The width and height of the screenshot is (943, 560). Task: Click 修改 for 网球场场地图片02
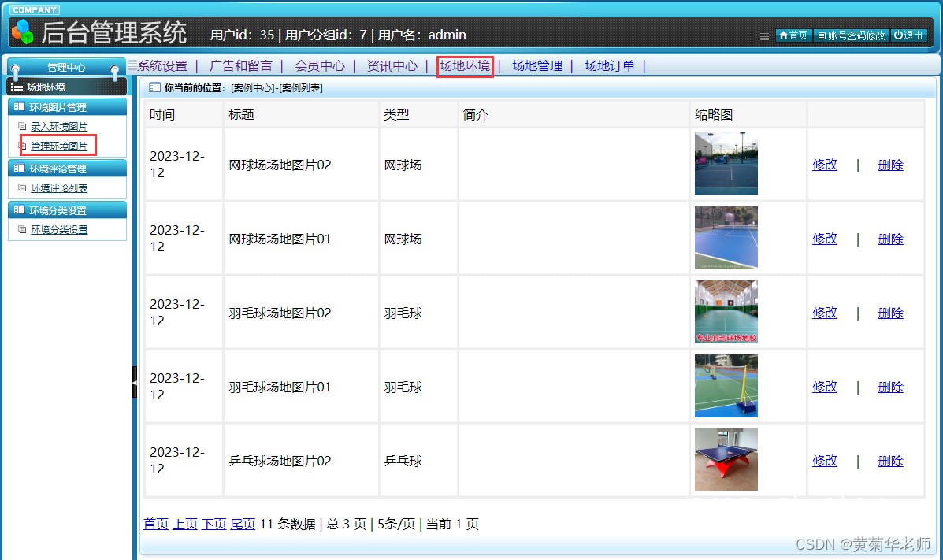click(x=825, y=165)
